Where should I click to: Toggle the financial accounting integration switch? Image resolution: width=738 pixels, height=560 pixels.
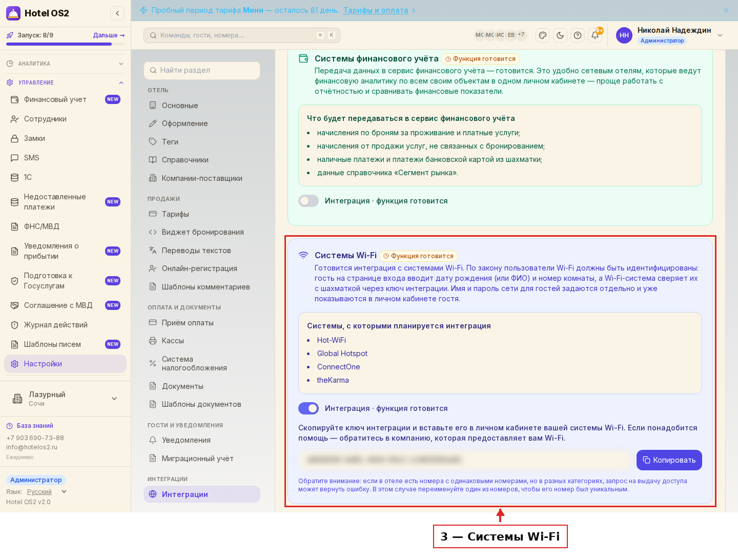(309, 201)
